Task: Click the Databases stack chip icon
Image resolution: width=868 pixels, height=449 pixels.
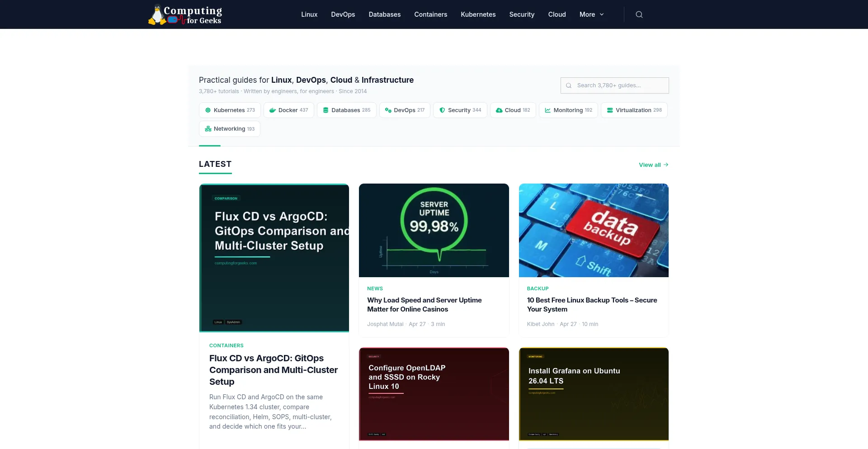Action: point(325,110)
